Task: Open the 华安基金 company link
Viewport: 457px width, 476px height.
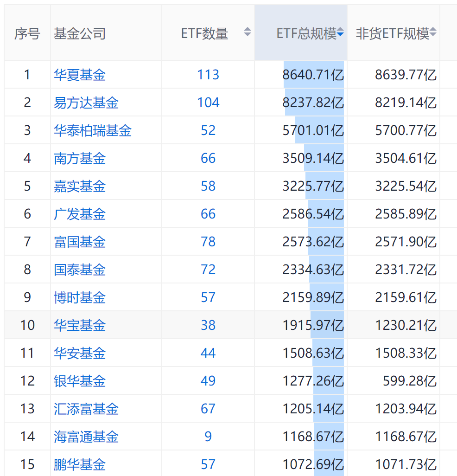Action: coord(80,353)
